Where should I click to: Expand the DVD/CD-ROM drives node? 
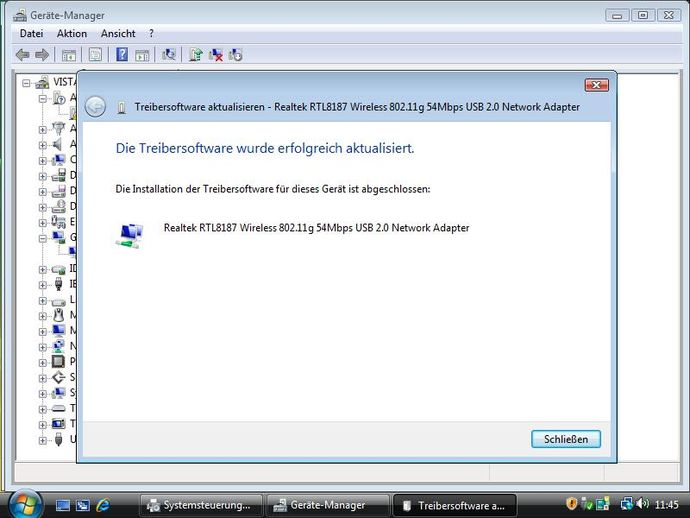point(43,207)
